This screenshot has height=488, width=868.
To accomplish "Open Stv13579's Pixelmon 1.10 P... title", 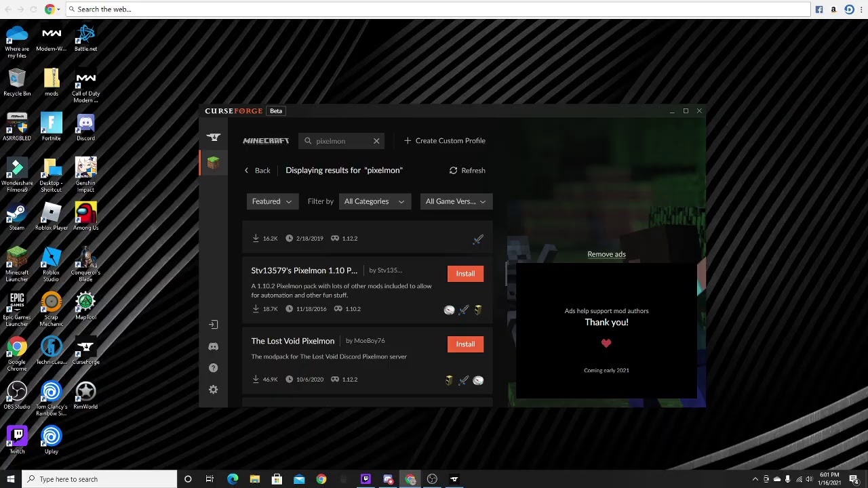I will click(304, 270).
